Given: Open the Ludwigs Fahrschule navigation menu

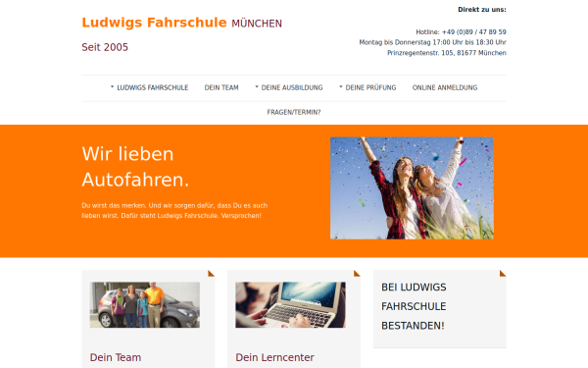Looking at the screenshot, I should pyautogui.click(x=152, y=87).
